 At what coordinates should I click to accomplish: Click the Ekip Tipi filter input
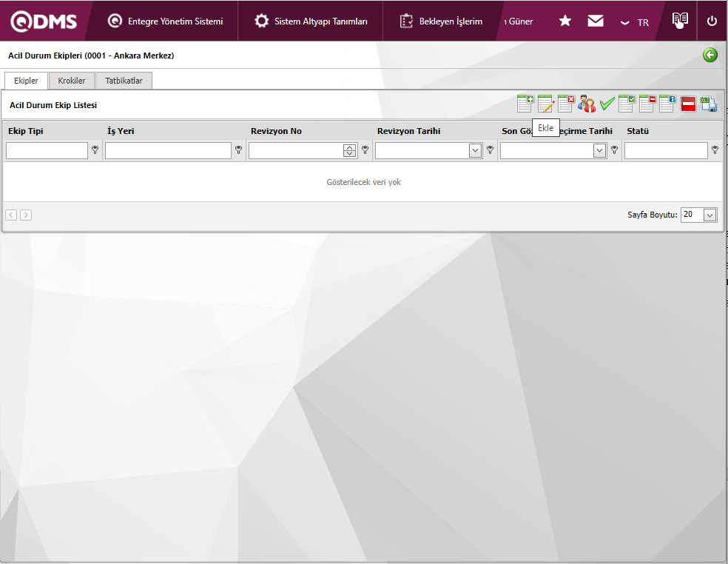point(47,150)
